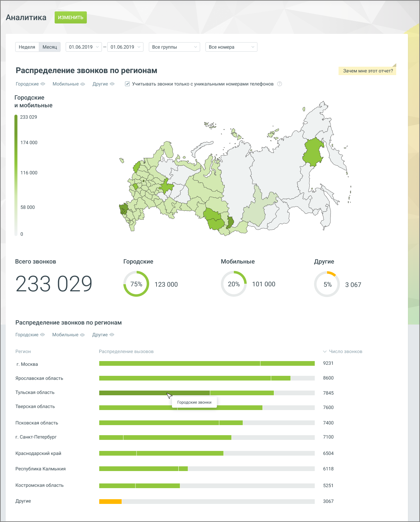420x522 pixels.
Task: Expand the Все номера dropdown
Action: click(231, 47)
